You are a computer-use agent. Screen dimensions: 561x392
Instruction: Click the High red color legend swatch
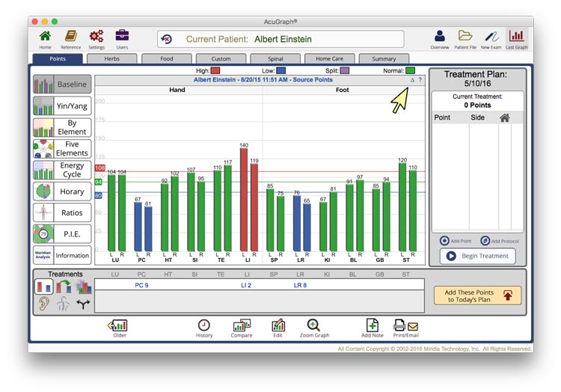pos(215,71)
